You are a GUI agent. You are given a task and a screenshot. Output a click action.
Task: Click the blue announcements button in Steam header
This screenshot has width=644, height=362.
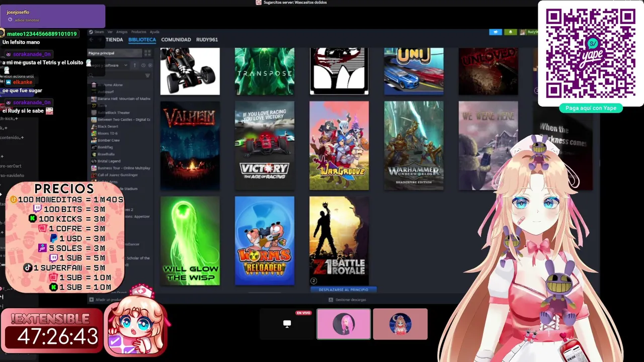(496, 32)
